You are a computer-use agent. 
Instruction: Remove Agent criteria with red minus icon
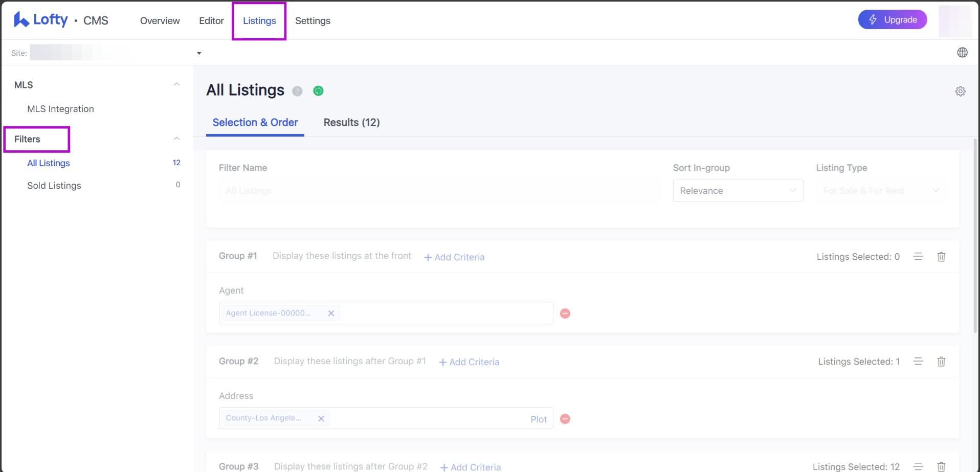565,313
